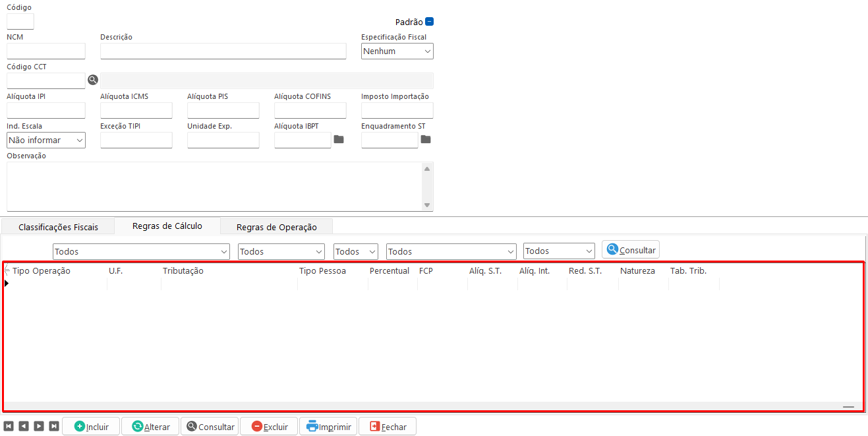The image size is (868, 436).
Task: Click the Tributação column header
Action: (x=183, y=270)
